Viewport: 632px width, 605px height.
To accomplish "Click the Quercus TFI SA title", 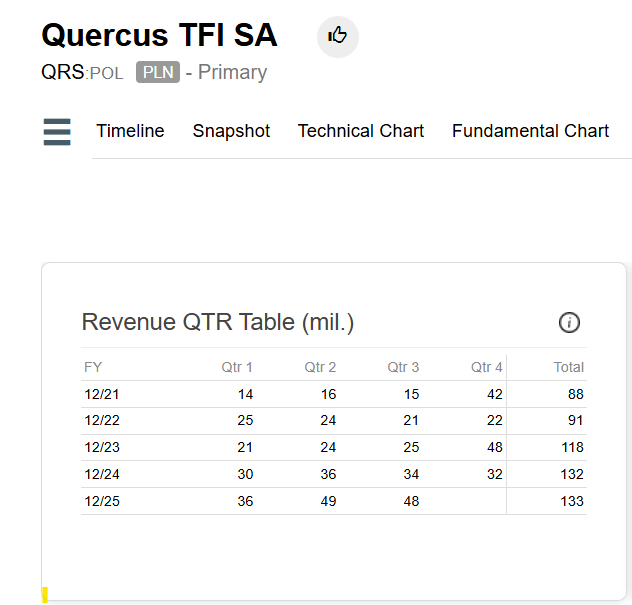I will point(160,35).
